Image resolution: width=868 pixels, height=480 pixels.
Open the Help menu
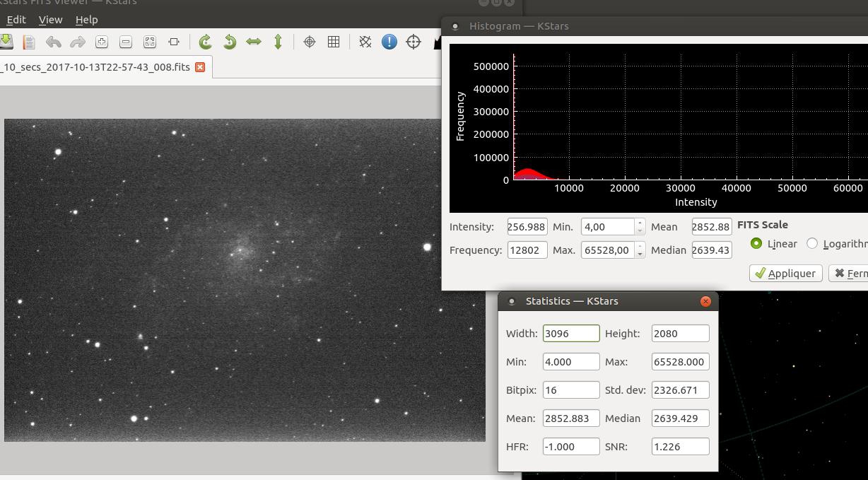(x=86, y=20)
